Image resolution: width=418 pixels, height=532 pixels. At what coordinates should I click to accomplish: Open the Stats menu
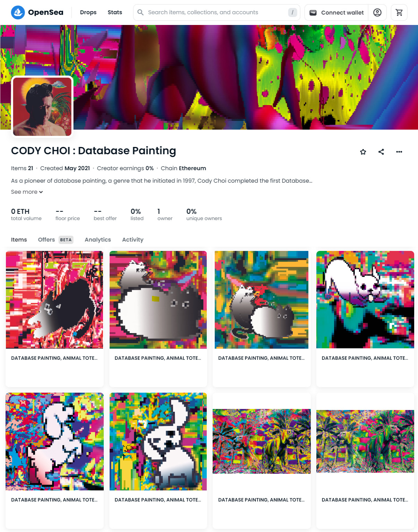115,12
